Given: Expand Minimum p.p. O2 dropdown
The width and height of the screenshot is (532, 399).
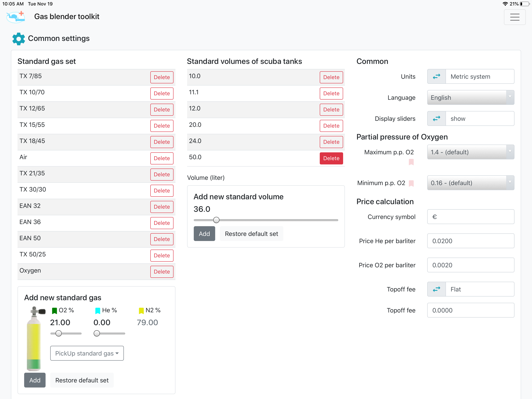Looking at the screenshot, I should coord(470,183).
